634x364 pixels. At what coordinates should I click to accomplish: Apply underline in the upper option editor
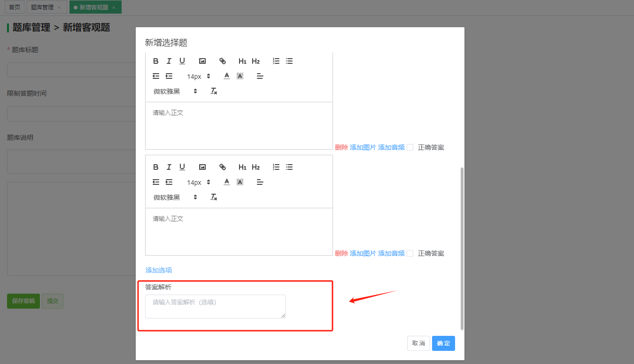tap(182, 61)
